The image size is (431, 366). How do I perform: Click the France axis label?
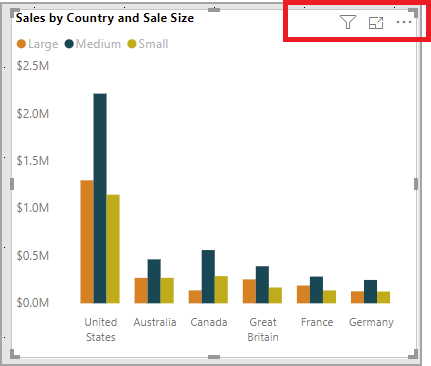317,322
